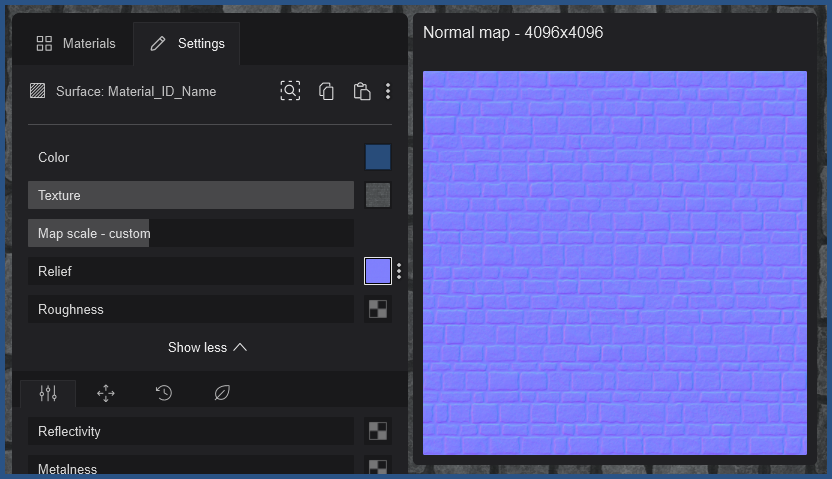The image size is (832, 479).
Task: Collapse settings with Show less
Action: coord(207,347)
